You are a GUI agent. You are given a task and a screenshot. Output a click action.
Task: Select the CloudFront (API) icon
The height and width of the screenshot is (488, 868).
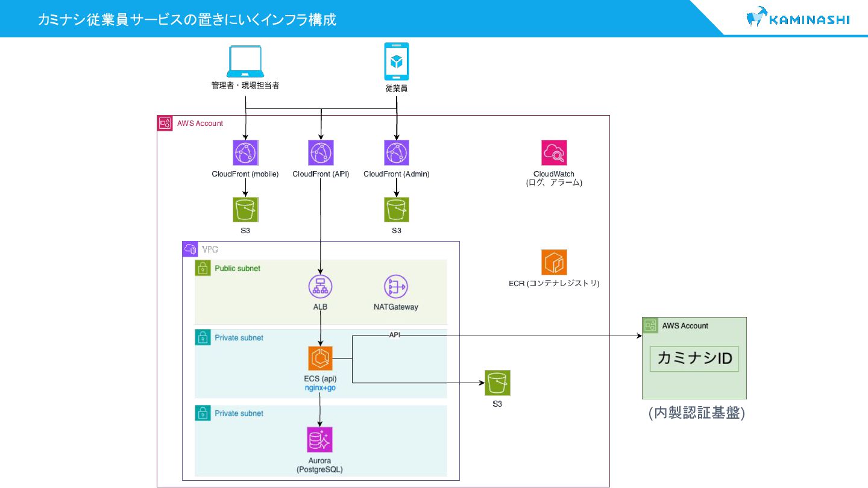click(x=321, y=153)
